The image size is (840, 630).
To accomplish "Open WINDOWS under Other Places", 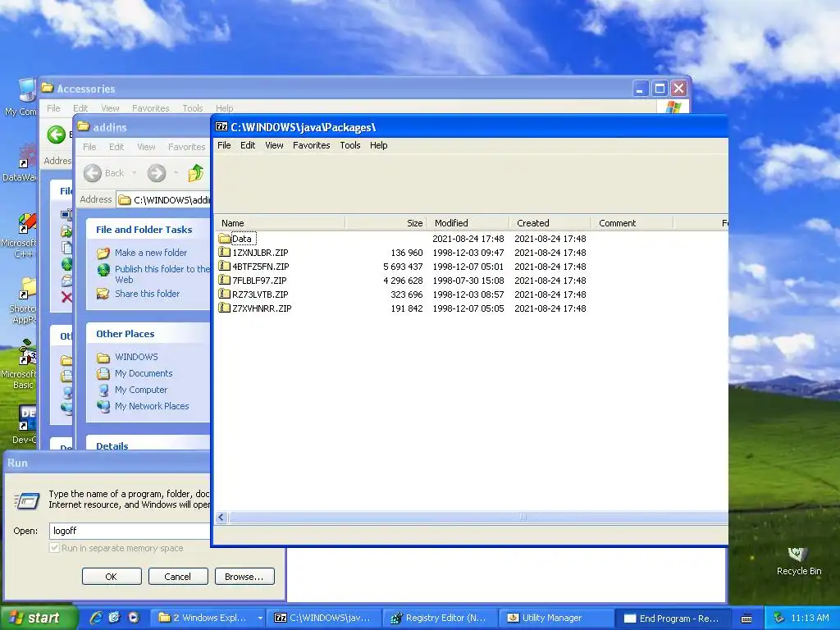I will click(136, 357).
